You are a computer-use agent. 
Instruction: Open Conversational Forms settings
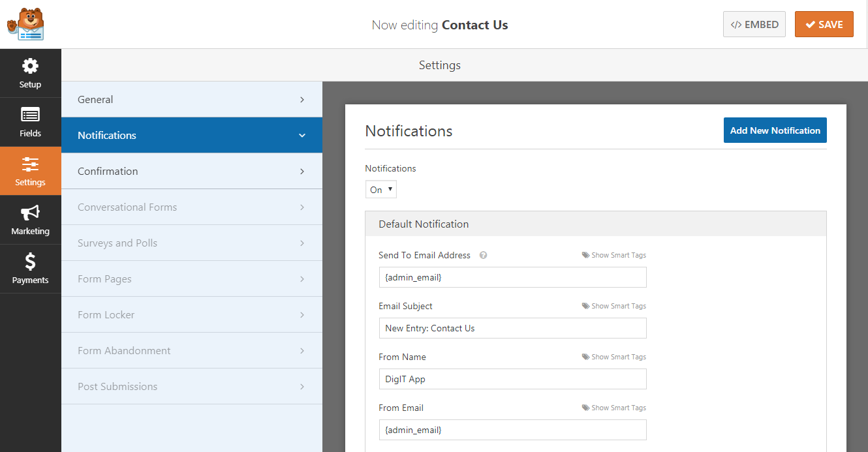(192, 207)
